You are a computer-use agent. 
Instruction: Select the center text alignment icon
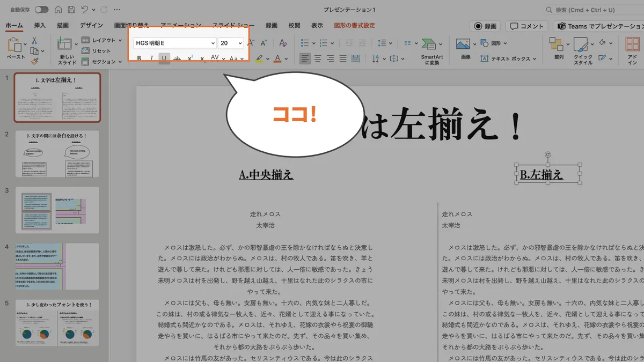pos(318,59)
